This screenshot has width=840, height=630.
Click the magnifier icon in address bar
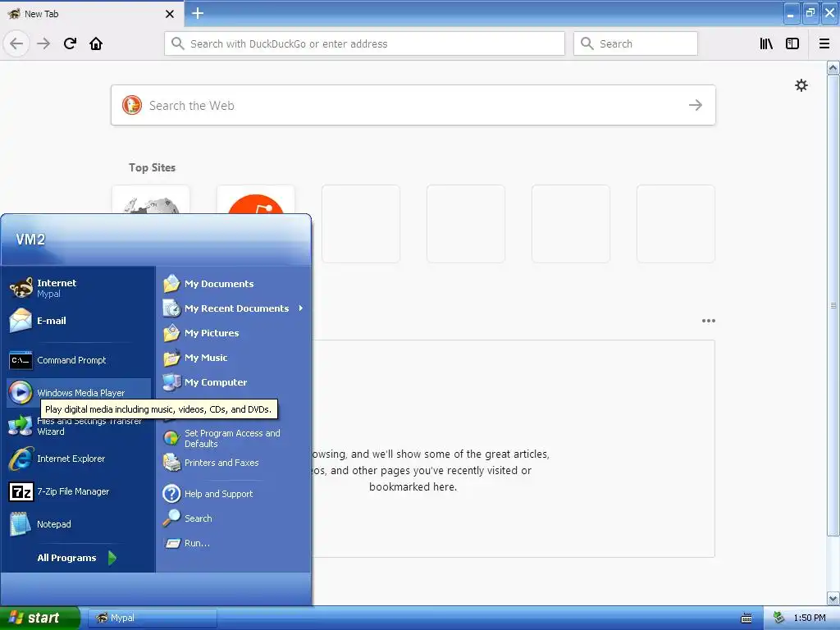point(177,43)
